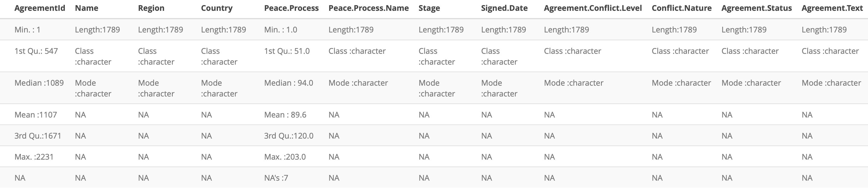The image size is (868, 196).
Task: Select the Agreement.Text column header
Action: (832, 8)
